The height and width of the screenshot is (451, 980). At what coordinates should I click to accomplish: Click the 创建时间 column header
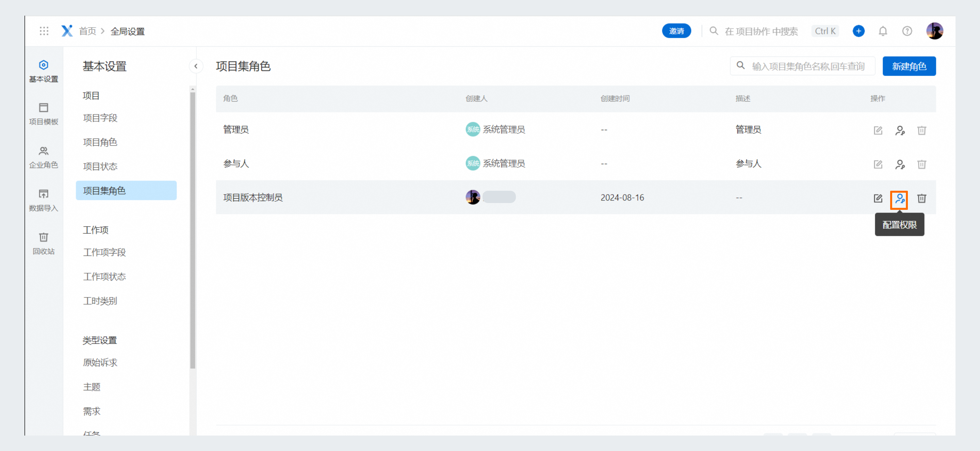click(x=615, y=99)
